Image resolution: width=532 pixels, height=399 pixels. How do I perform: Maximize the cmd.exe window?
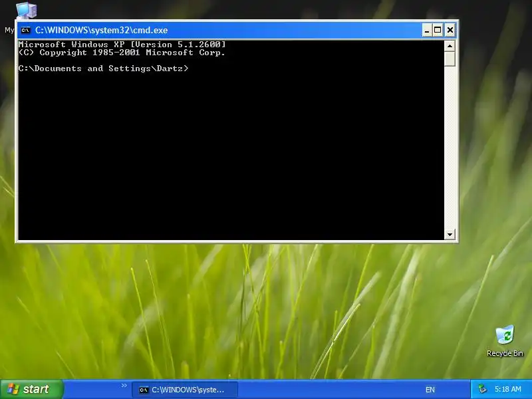coord(438,30)
